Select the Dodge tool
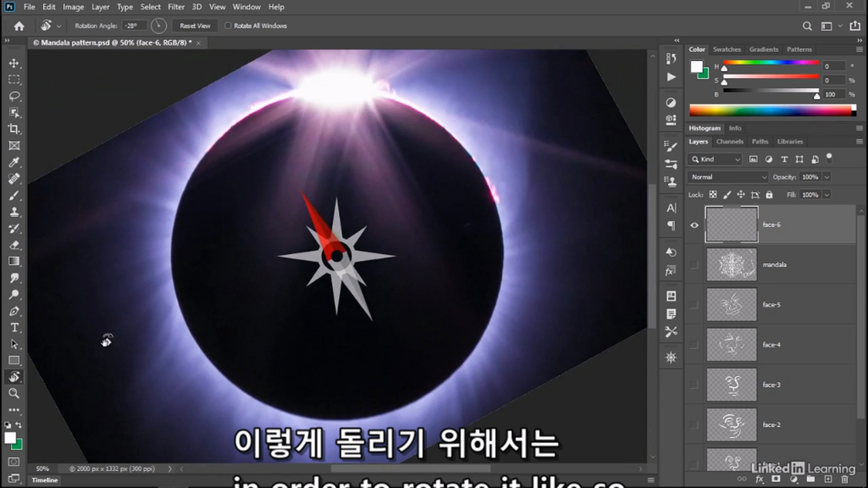 point(14,295)
